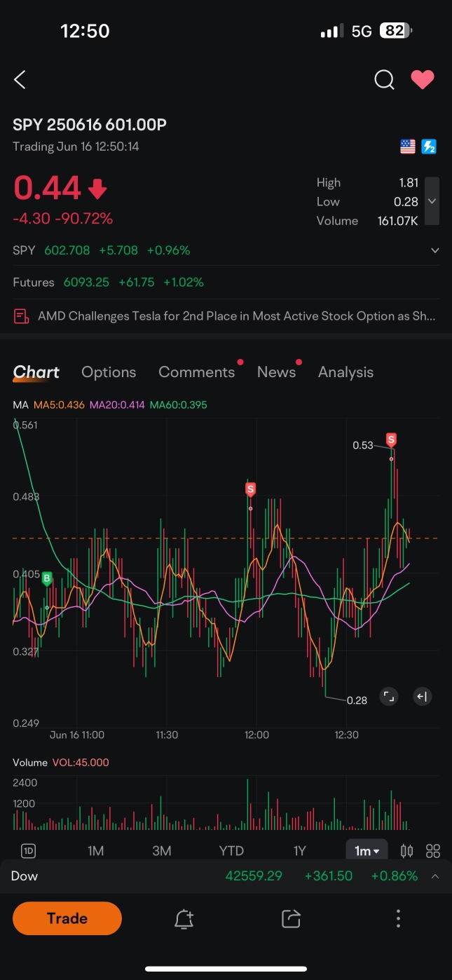Open the Comments tab

pyautogui.click(x=197, y=372)
